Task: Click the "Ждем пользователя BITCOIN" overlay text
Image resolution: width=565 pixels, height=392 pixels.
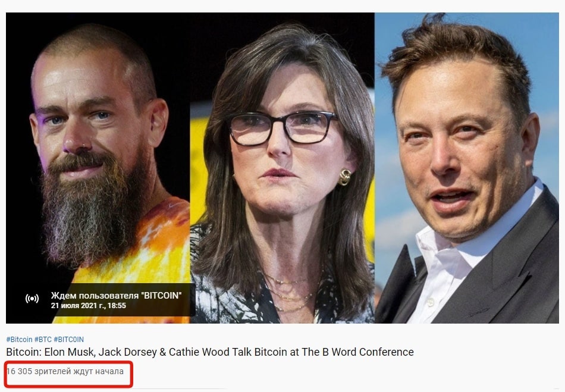Action: pyautogui.click(x=116, y=296)
